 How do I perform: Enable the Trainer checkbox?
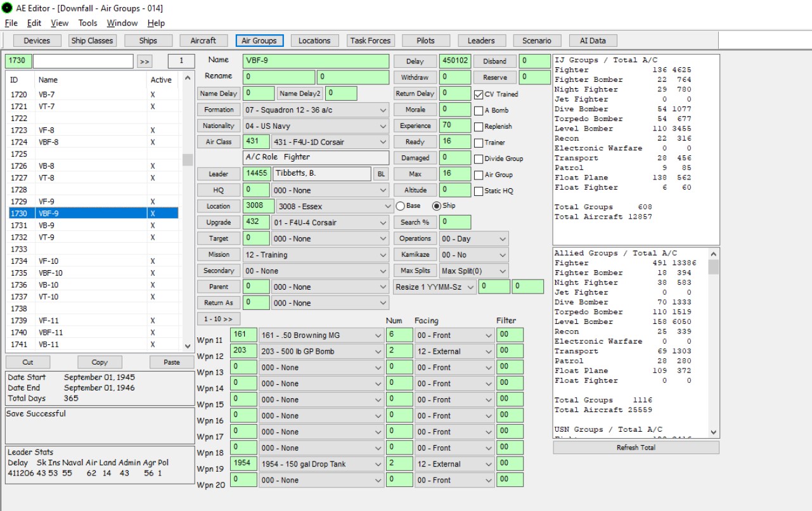(x=479, y=143)
